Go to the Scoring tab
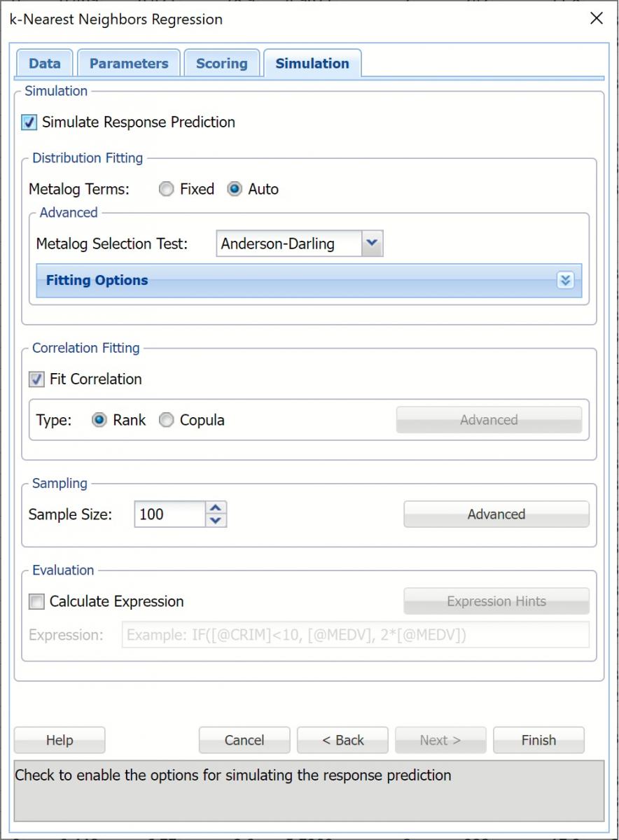The image size is (619, 840). pyautogui.click(x=221, y=64)
